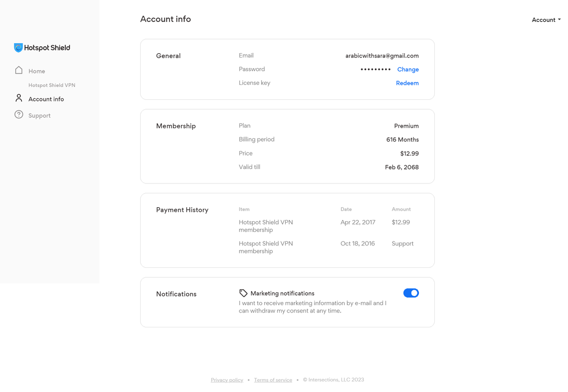Screen dimensions: 568x392
Task: Disable the Marketing notifications toggle
Action: [x=411, y=293]
